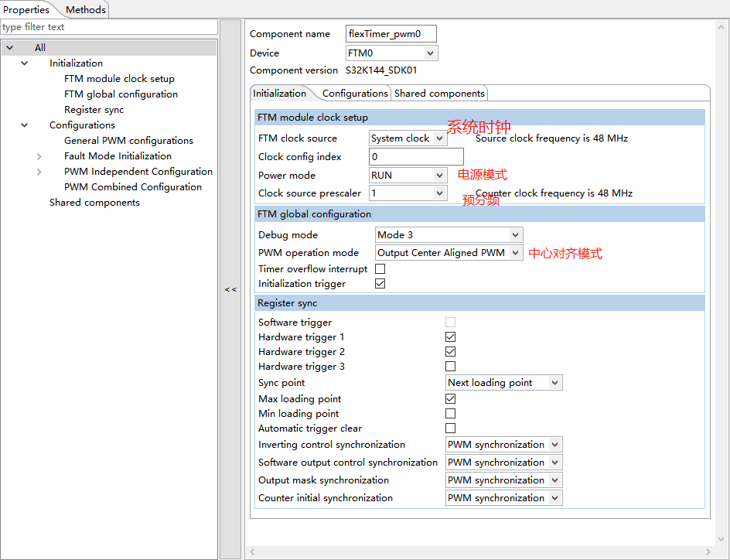This screenshot has width=730, height=560.
Task: Click the FTM global configuration section header
Action: click(479, 214)
